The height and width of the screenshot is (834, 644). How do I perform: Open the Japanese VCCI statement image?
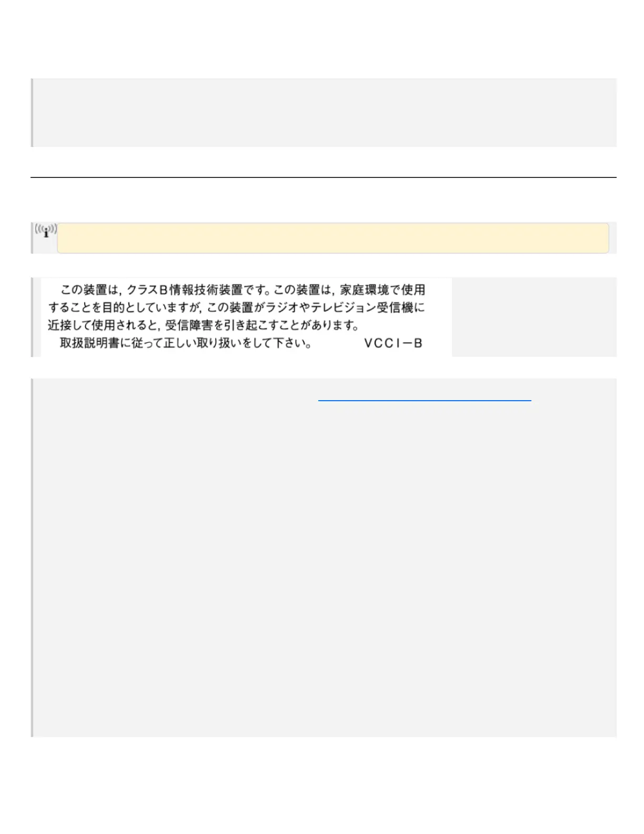(x=246, y=317)
